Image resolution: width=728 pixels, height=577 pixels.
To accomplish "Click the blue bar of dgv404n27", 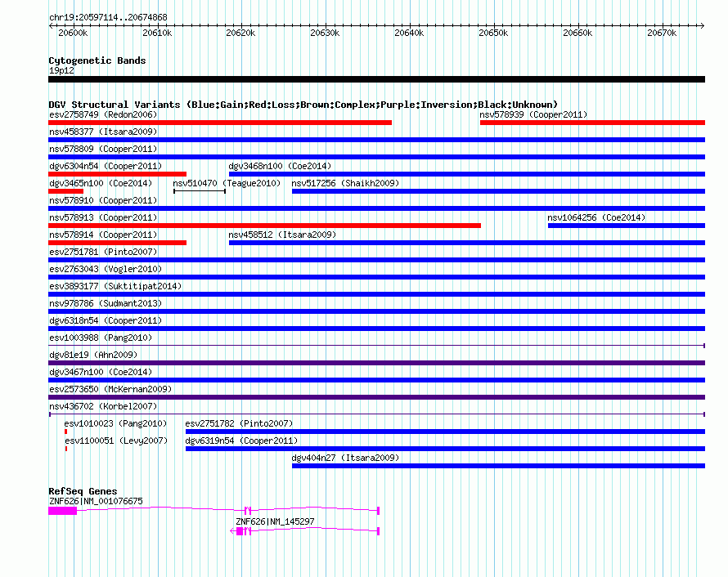I will [499, 466].
